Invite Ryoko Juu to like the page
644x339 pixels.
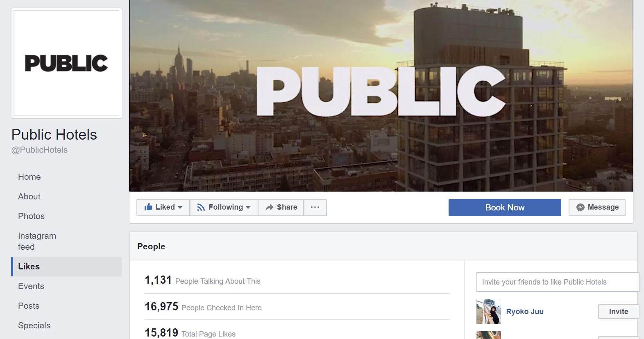pos(618,312)
